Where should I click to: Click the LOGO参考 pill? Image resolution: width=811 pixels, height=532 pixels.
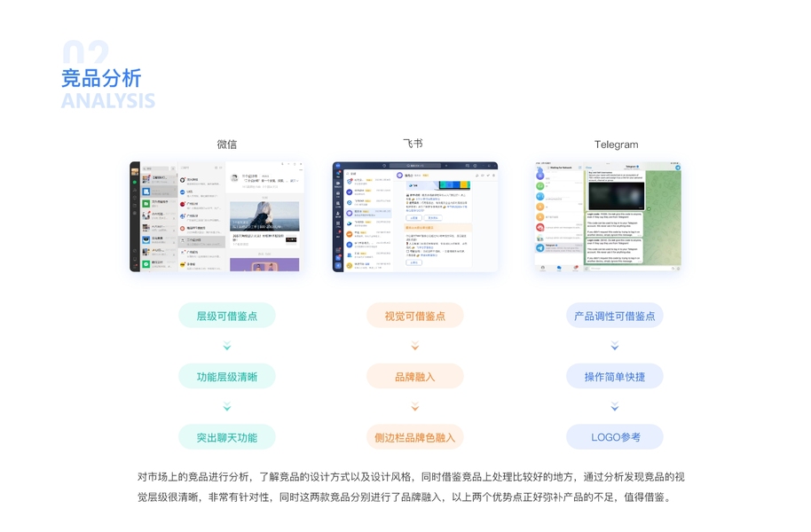[x=614, y=437]
